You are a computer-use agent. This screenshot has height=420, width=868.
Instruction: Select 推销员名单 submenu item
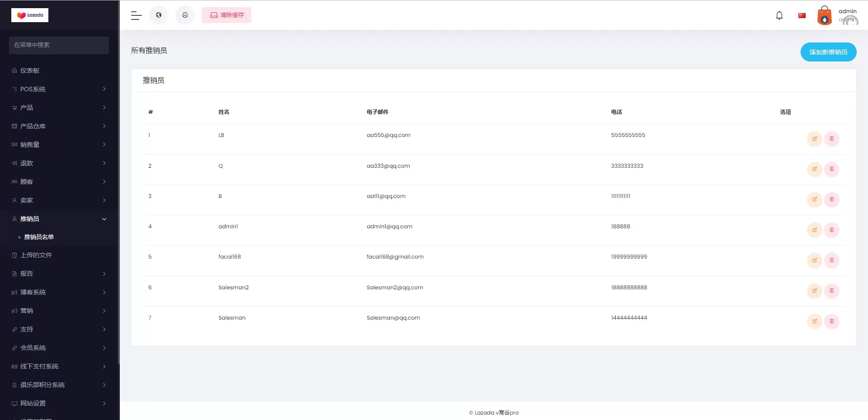(39, 237)
